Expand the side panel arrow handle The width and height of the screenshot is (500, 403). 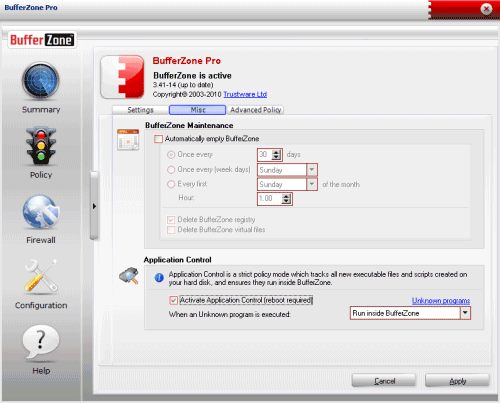[x=94, y=206]
